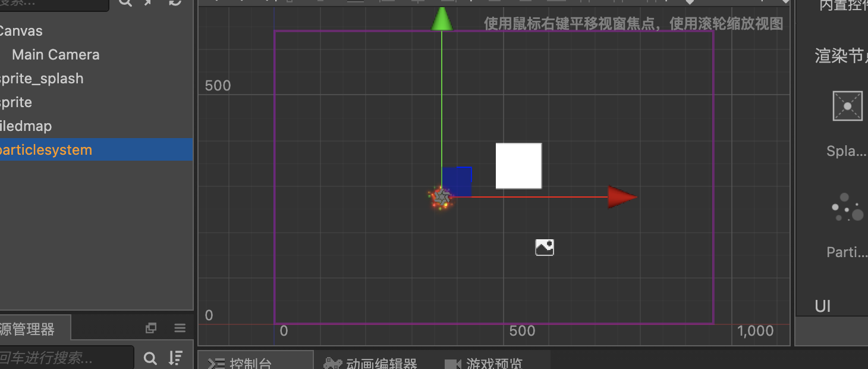Click the UI section heading

(x=823, y=307)
